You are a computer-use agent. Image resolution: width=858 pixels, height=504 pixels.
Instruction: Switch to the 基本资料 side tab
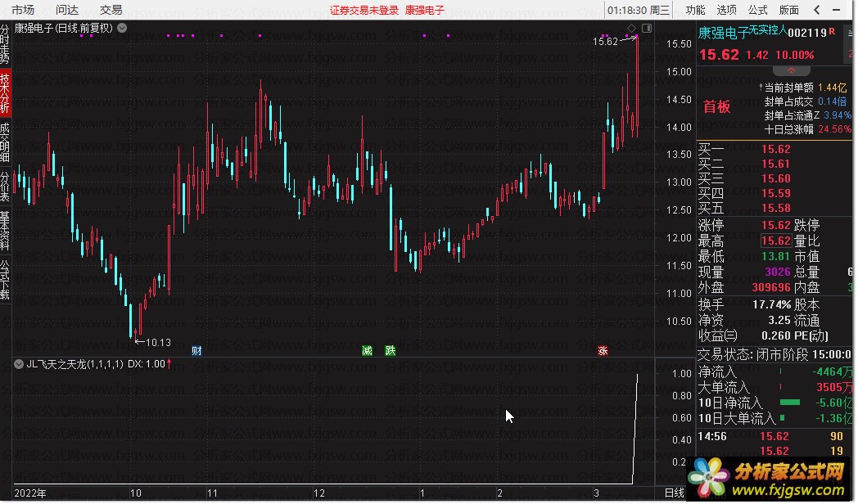pyautogui.click(x=5, y=230)
